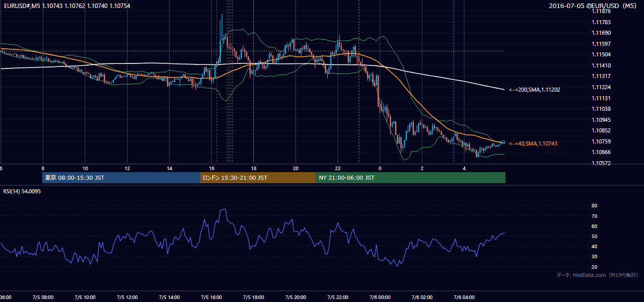
Task: Click hour label 8 under the price chart
Action: point(43,169)
